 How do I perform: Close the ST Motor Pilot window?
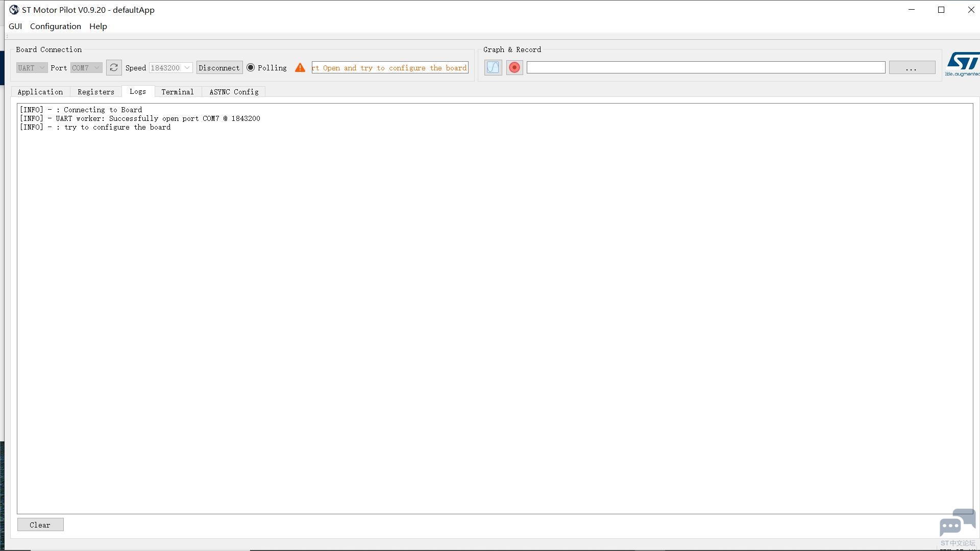pyautogui.click(x=971, y=10)
